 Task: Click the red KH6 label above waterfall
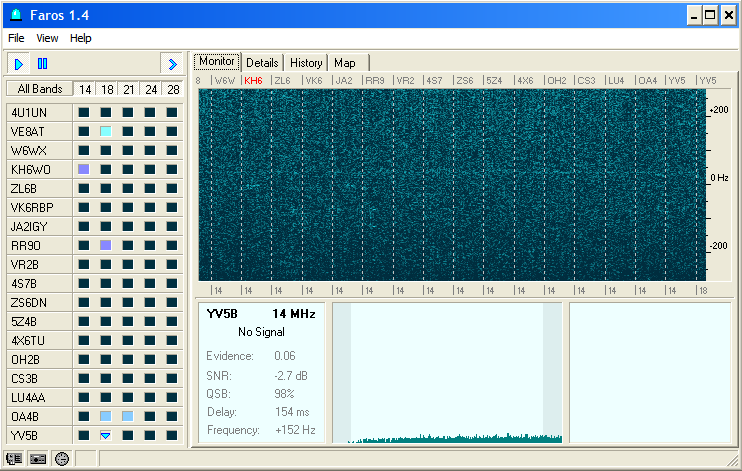(x=254, y=80)
